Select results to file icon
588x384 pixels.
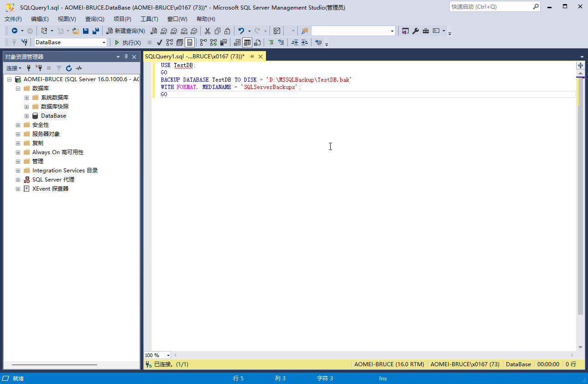[257, 42]
